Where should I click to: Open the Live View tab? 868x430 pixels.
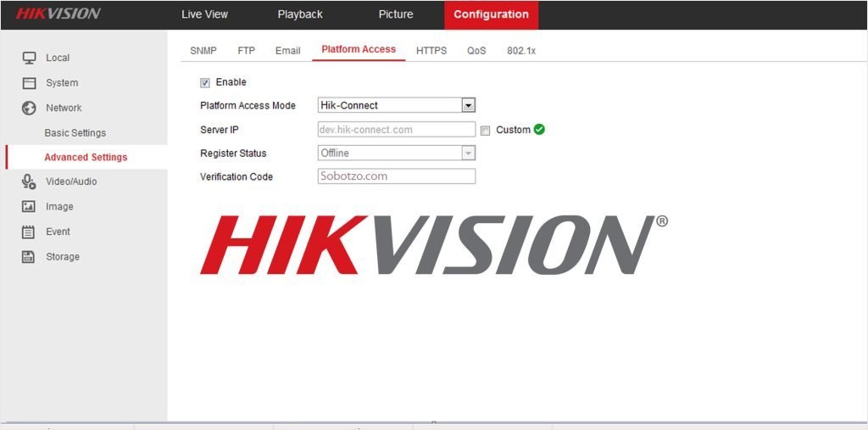[205, 14]
